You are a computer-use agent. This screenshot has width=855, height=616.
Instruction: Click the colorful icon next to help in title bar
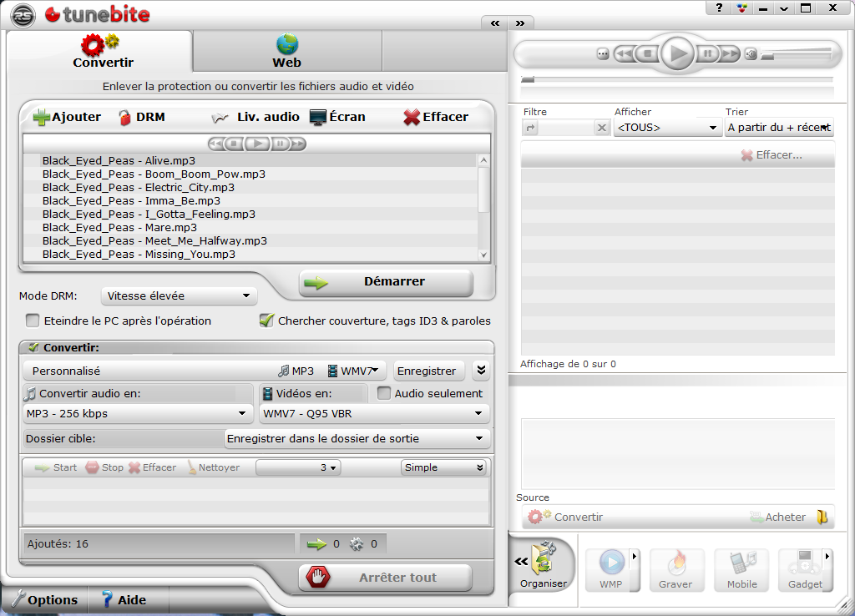coord(741,8)
